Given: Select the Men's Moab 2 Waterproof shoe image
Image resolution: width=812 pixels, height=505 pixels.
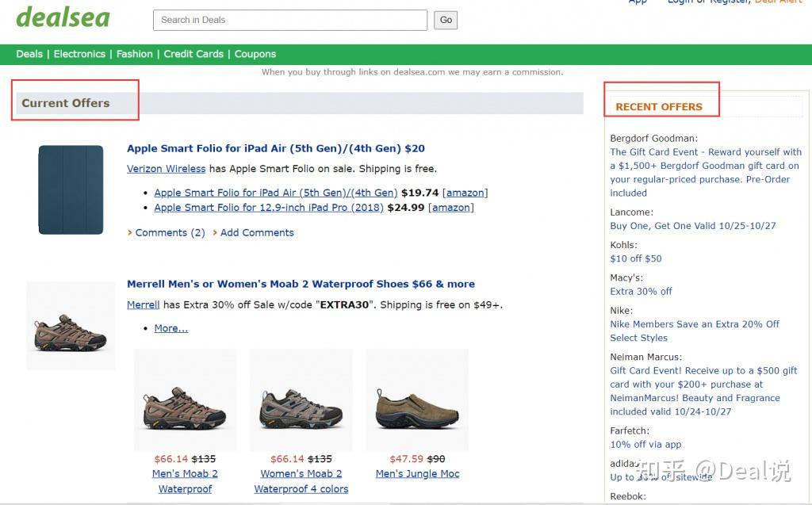Looking at the screenshot, I should click(x=185, y=400).
